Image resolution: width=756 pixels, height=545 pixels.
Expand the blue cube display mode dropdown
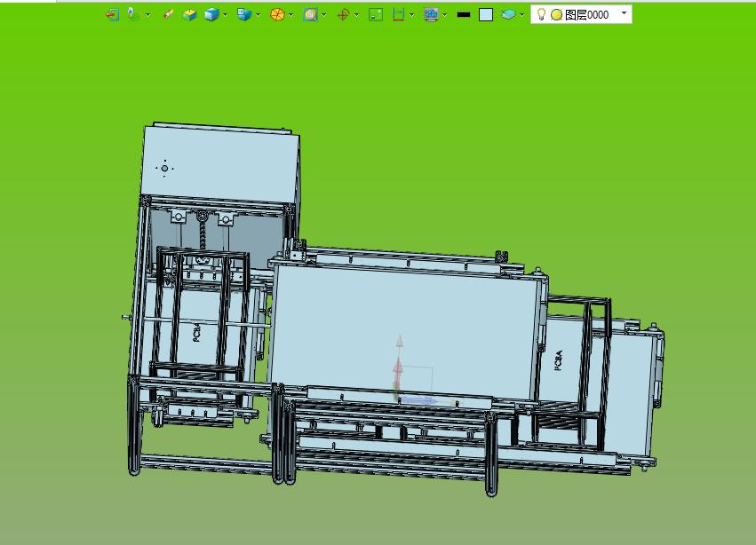pyautogui.click(x=225, y=15)
